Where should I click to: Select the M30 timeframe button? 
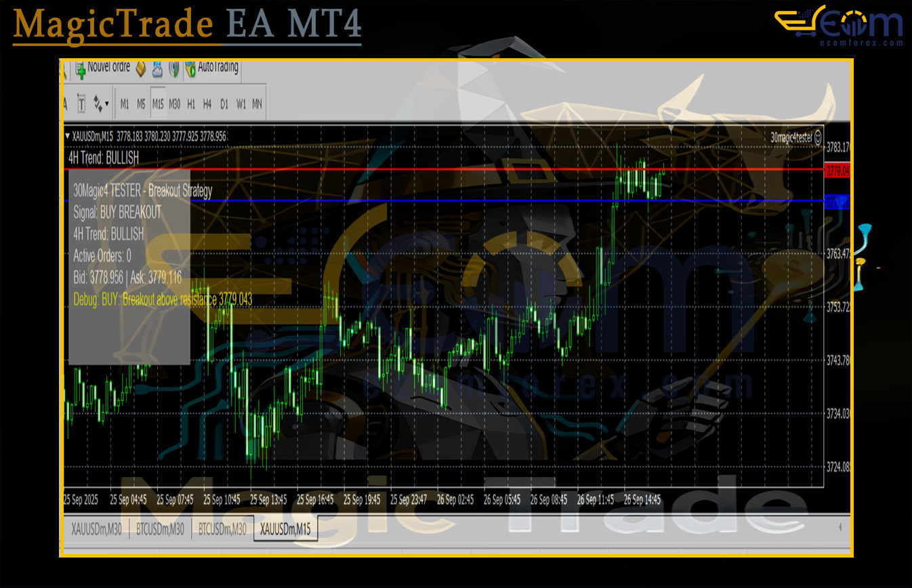pyautogui.click(x=175, y=104)
